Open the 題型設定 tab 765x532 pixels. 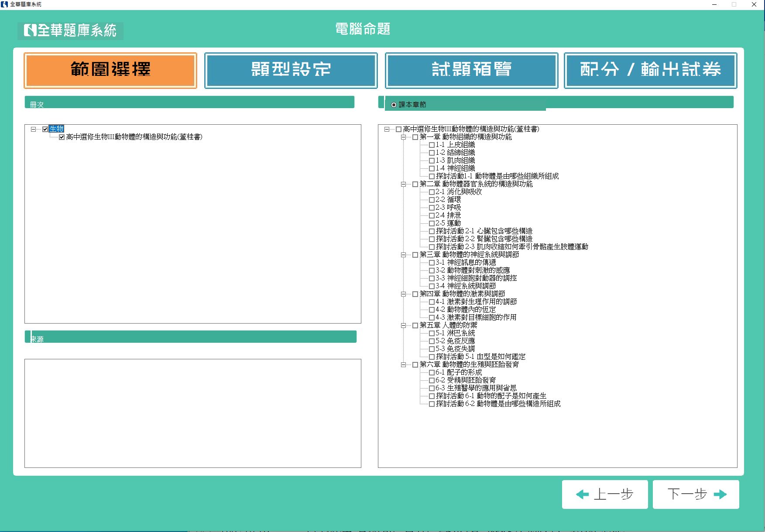tap(291, 71)
